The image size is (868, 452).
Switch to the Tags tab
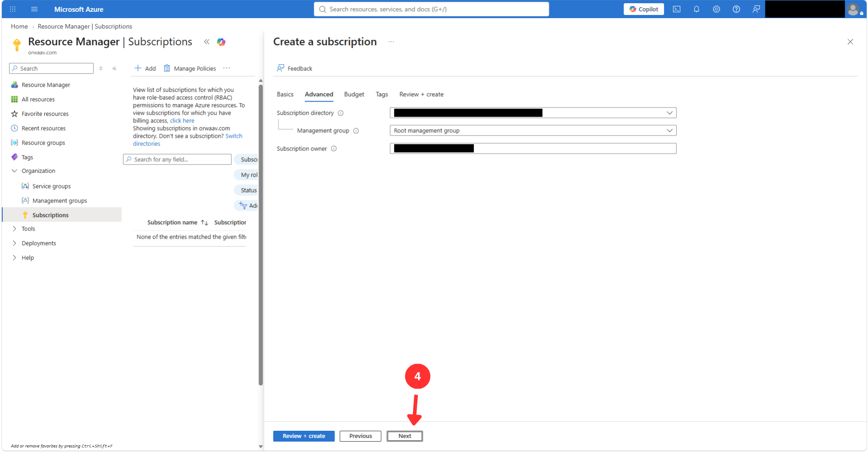(382, 94)
